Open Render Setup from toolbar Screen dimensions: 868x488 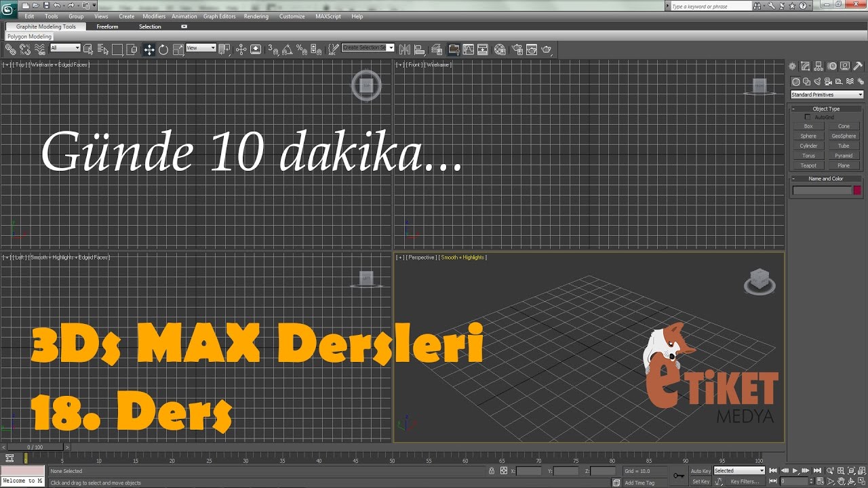(517, 49)
